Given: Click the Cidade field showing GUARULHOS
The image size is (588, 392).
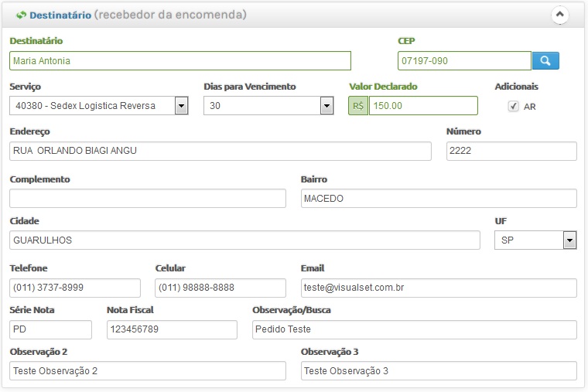Looking at the screenshot, I should [x=244, y=240].
